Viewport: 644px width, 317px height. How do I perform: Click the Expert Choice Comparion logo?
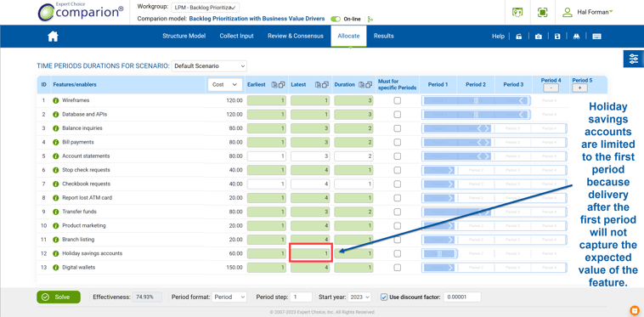(x=80, y=12)
